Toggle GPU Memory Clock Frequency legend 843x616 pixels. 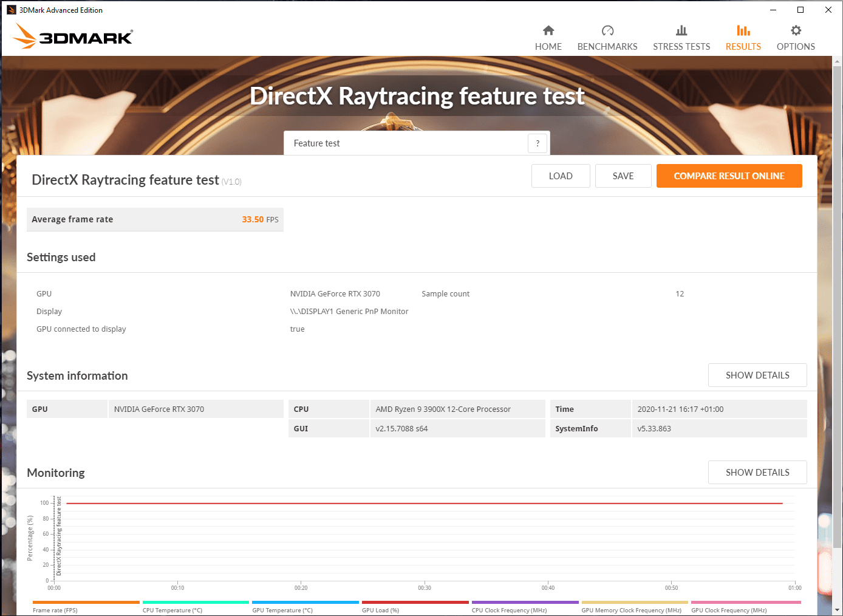[635, 607]
